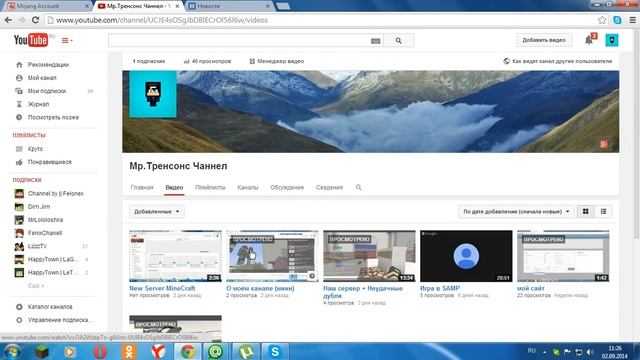The width and height of the screenshot is (640, 360).
Task: Click the Skype extension icon in Chrome
Action: (x=617, y=20)
